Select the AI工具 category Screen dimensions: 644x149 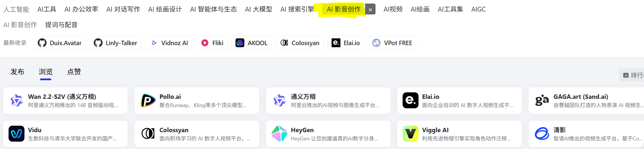47,9
